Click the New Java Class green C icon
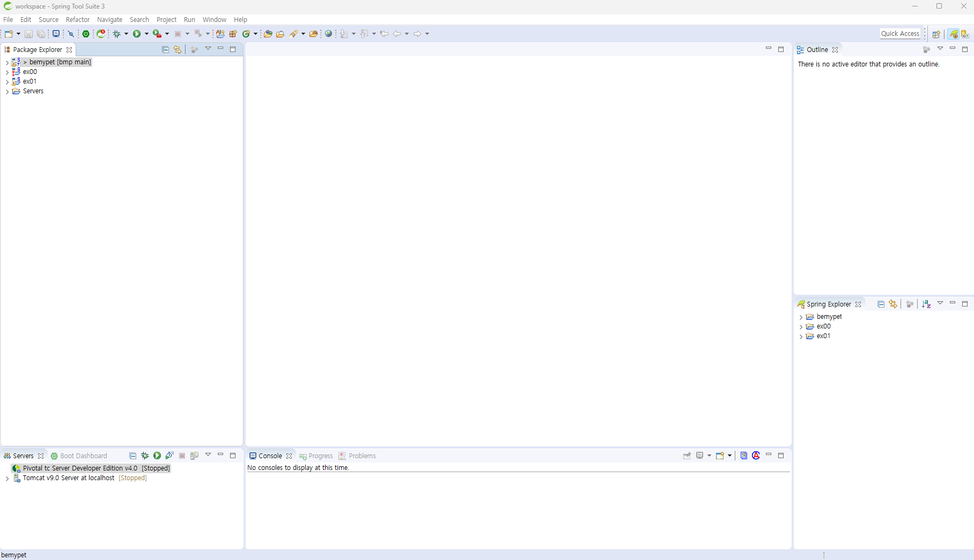Screen dimensions: 974x560 point(246,34)
